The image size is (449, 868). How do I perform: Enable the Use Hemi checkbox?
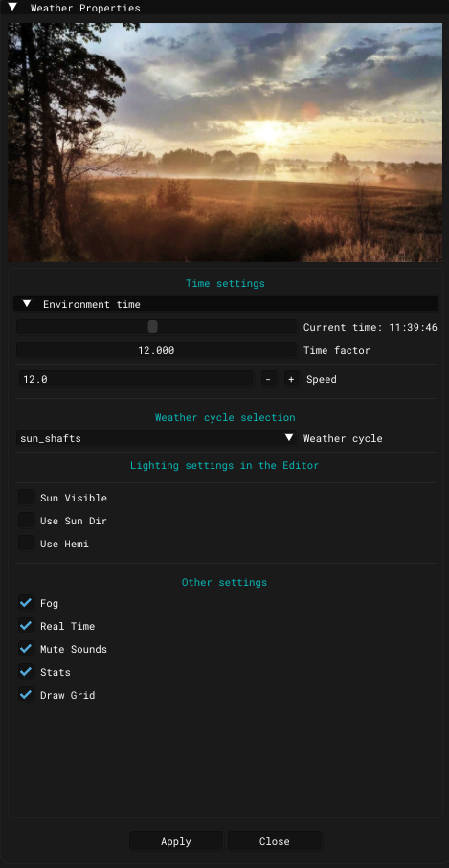[26, 544]
